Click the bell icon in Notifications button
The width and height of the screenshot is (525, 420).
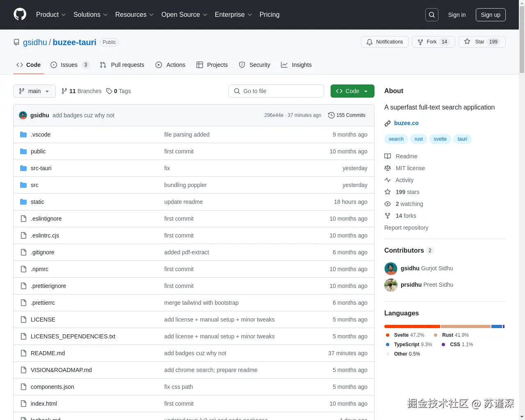[370, 42]
